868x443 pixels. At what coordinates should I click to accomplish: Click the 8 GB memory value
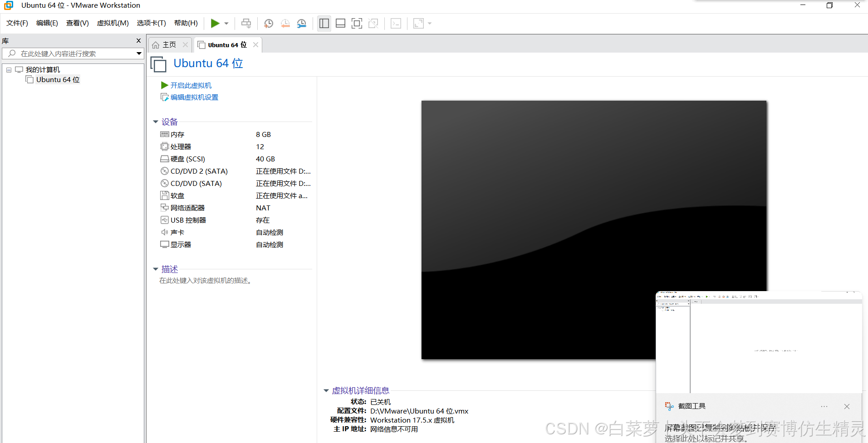pos(263,135)
